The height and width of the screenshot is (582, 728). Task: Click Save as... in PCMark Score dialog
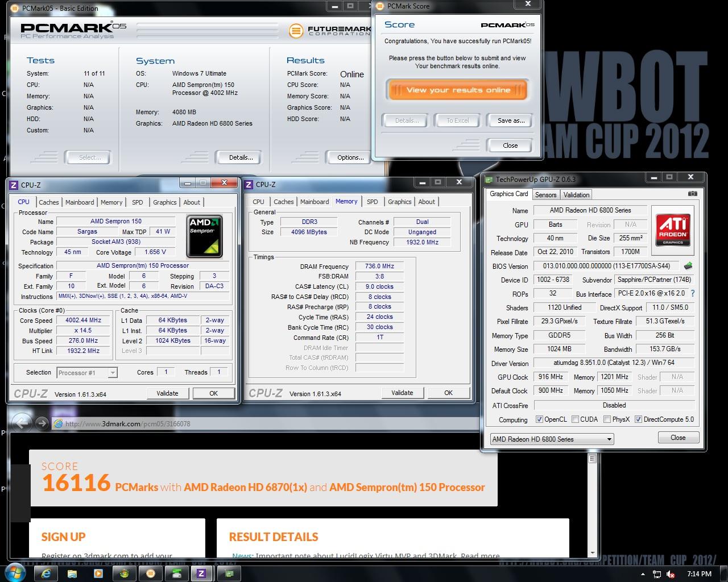[x=511, y=120]
